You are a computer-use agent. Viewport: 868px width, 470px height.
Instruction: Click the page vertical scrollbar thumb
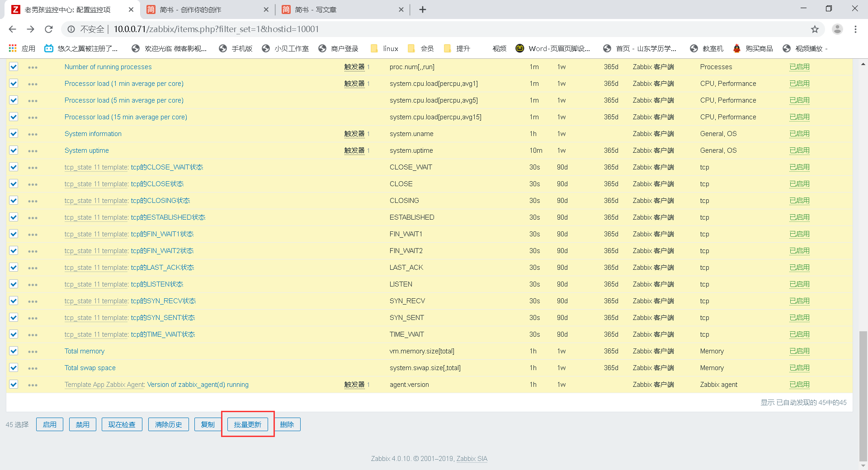[x=863, y=395]
